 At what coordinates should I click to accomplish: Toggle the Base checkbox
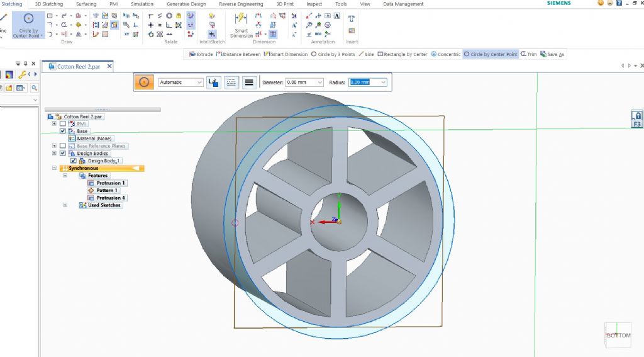click(63, 131)
